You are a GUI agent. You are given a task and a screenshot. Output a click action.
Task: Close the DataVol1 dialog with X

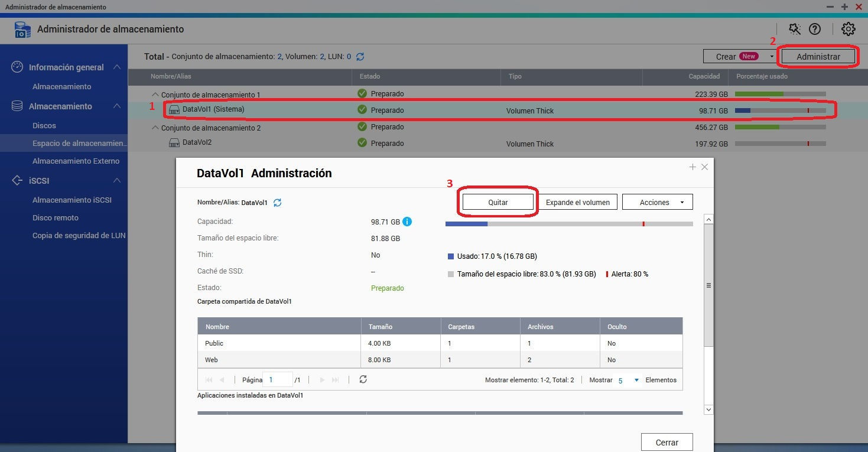704,167
